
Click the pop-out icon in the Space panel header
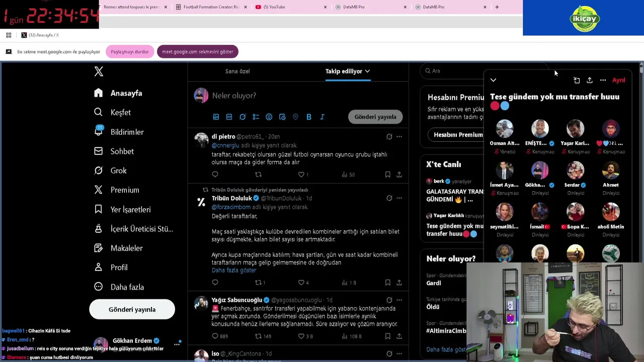(577, 80)
